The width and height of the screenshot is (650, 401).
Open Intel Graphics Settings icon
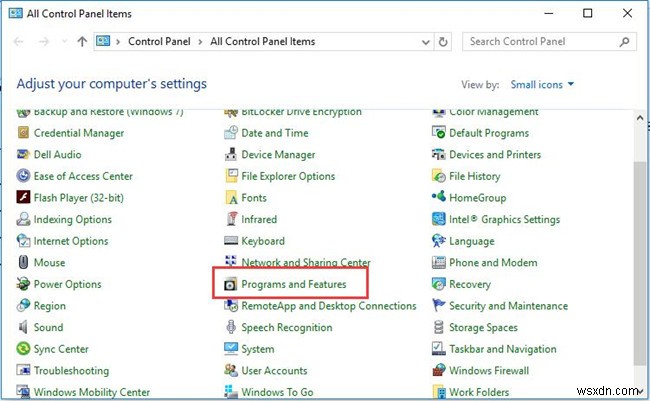coord(439,219)
